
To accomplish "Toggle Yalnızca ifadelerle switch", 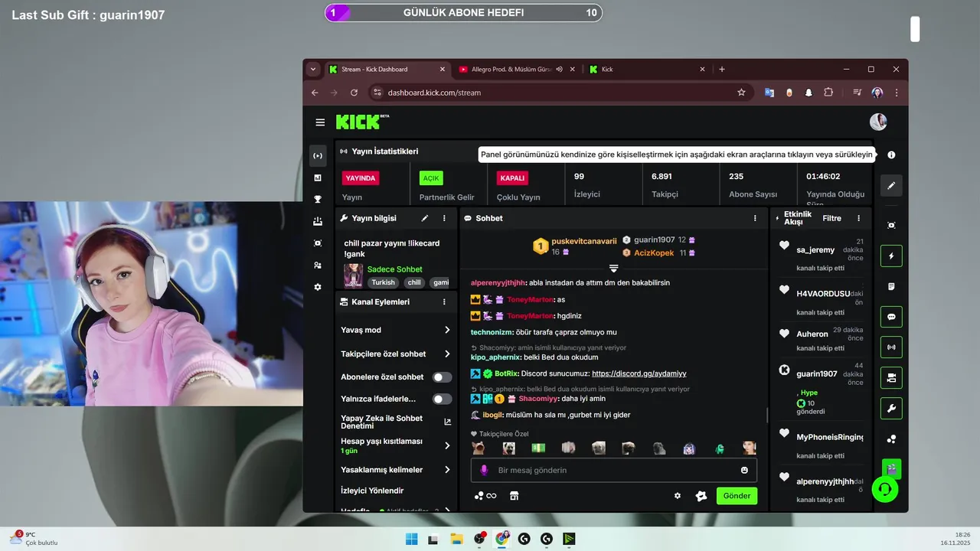I will tap(442, 399).
